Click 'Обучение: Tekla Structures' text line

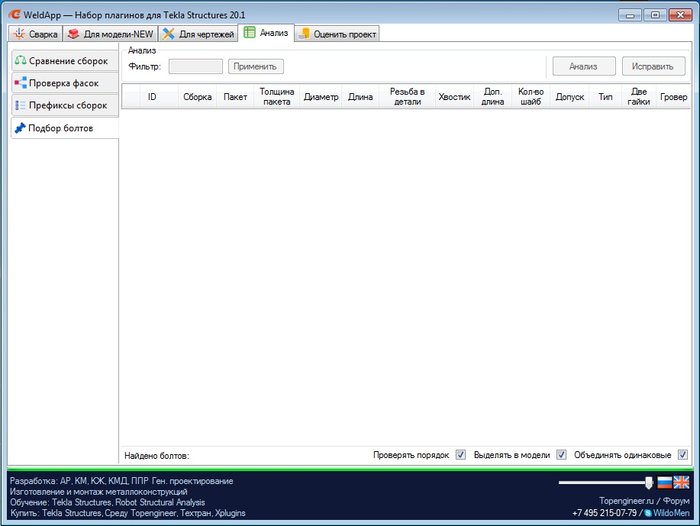tap(107, 502)
